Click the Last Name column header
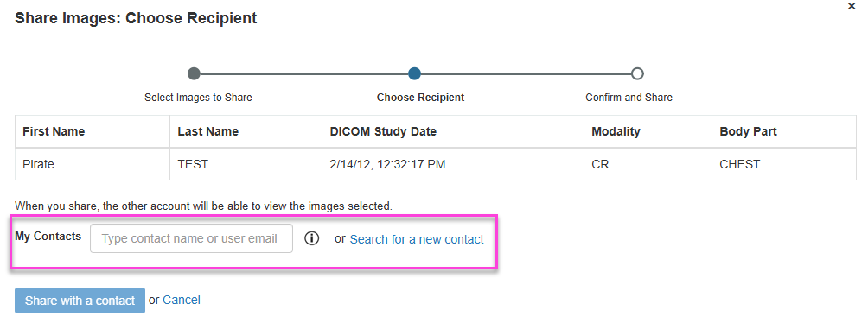The height and width of the screenshot is (329, 868). [246, 131]
